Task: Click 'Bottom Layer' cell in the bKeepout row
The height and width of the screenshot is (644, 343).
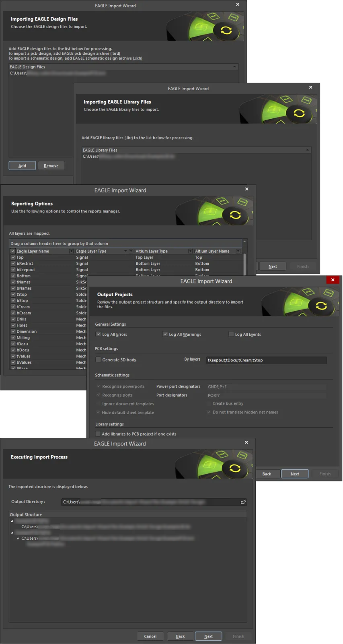Action: coord(148,270)
